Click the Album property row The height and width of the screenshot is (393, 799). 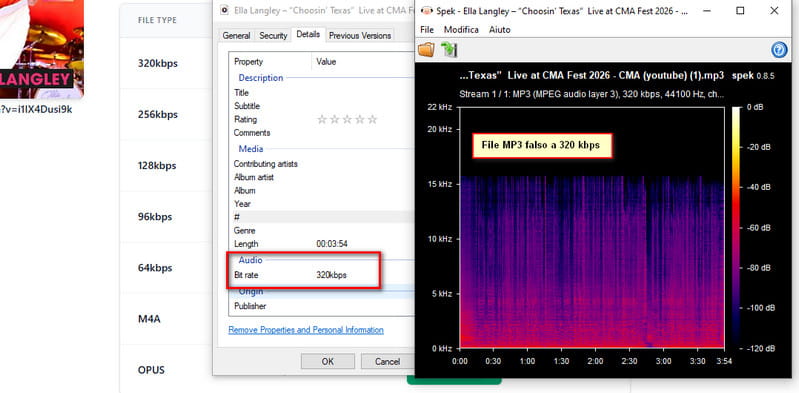click(322, 191)
